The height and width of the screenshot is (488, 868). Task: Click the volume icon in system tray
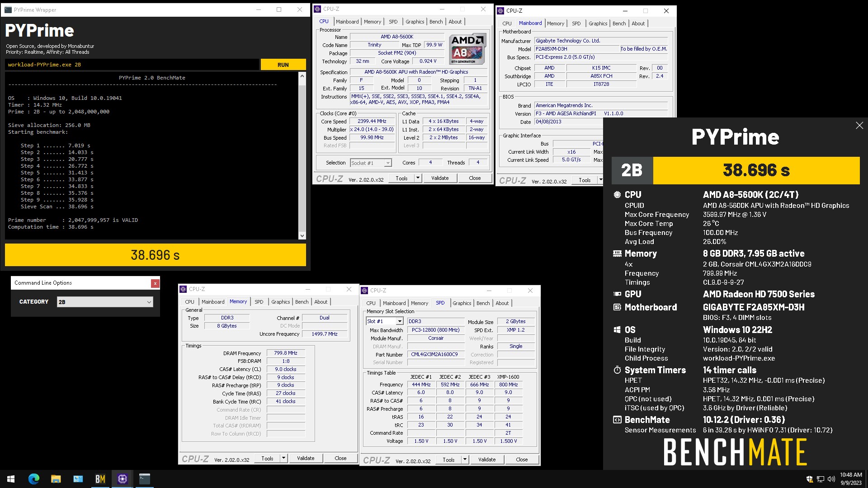pyautogui.click(x=831, y=479)
